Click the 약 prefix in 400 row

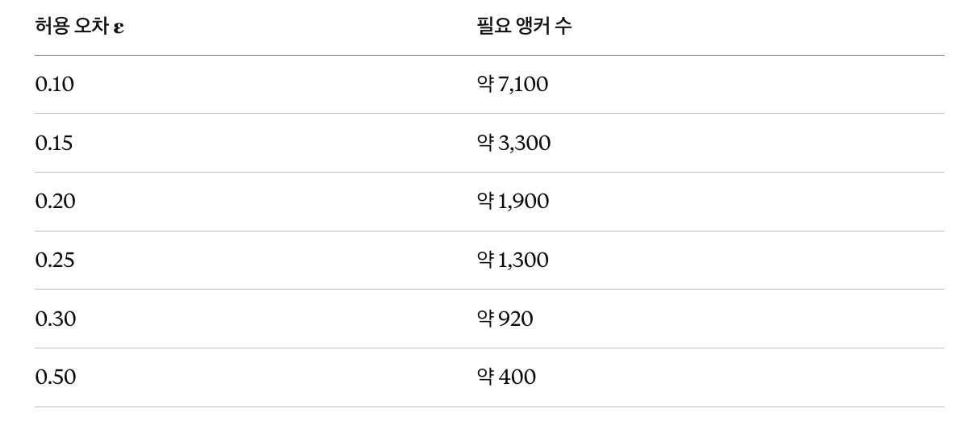pos(485,377)
